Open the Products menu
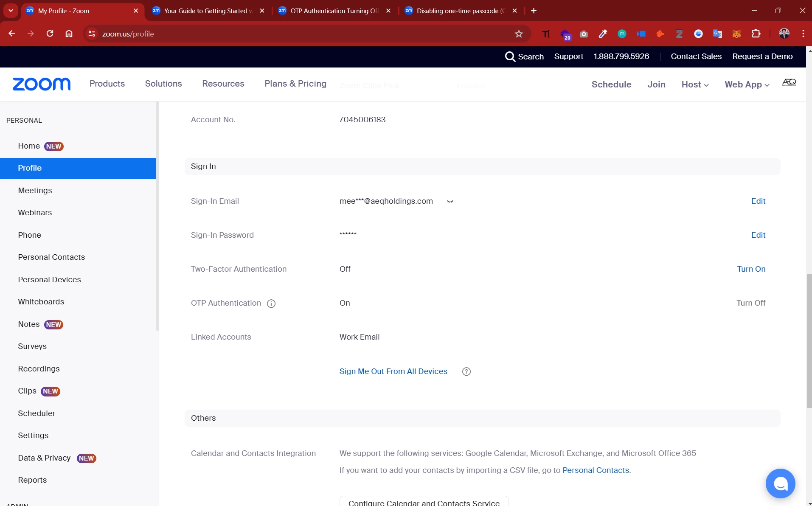 107,84
